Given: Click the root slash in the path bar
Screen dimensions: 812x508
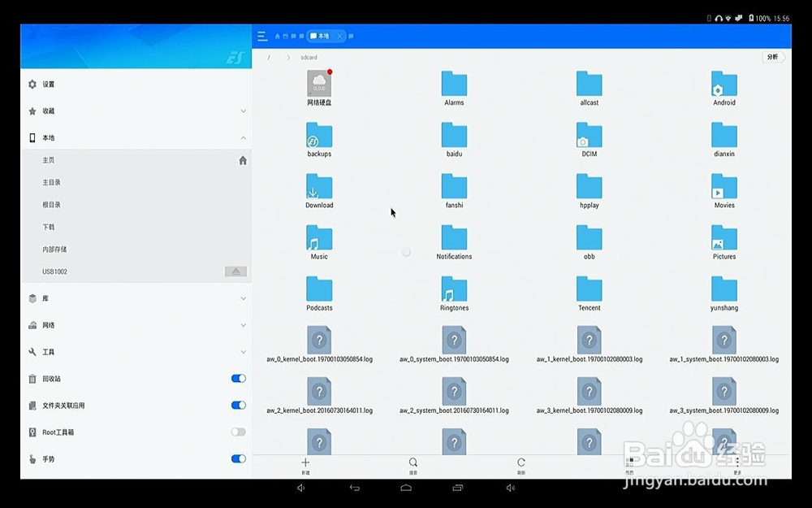Looking at the screenshot, I should click(269, 57).
